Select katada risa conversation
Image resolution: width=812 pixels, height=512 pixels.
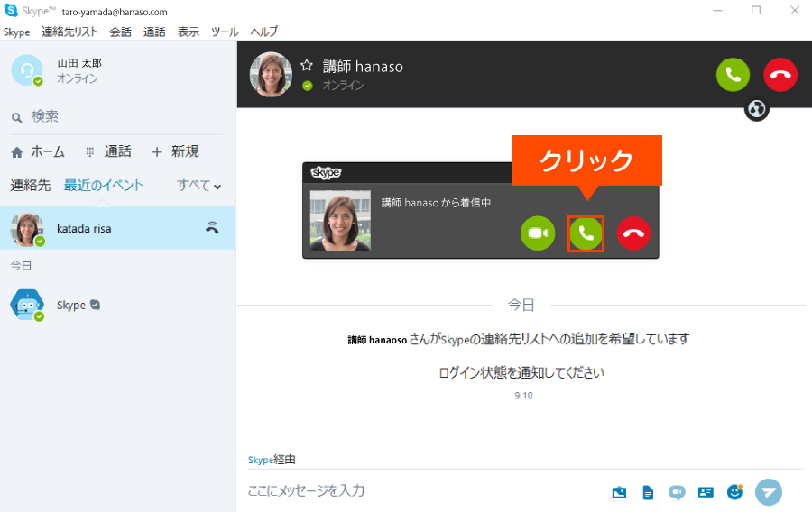117,228
